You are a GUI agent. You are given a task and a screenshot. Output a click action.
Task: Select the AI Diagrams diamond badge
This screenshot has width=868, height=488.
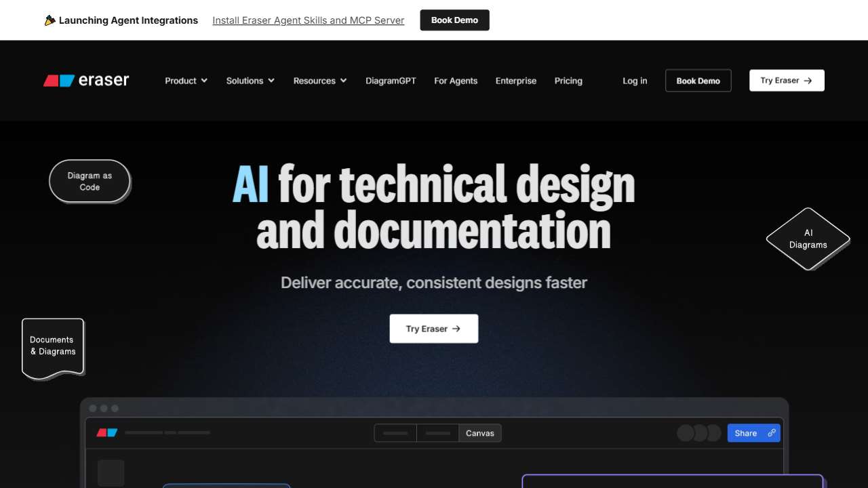(808, 239)
